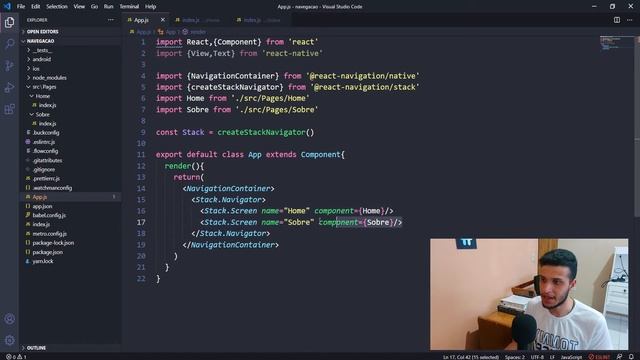Open the Explorer view in activity bar
The width and height of the screenshot is (640, 360).
(x=9, y=22)
